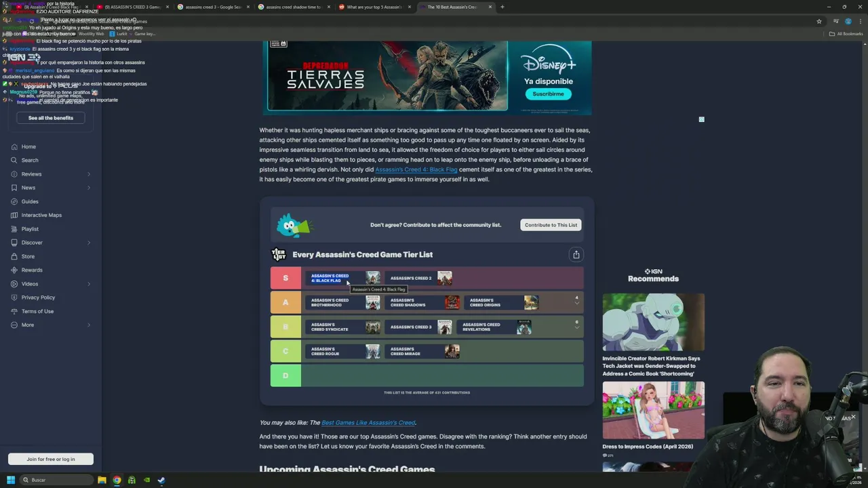Open Rewards in the sidebar
Screen dimensions: 868x488
click(x=32, y=270)
